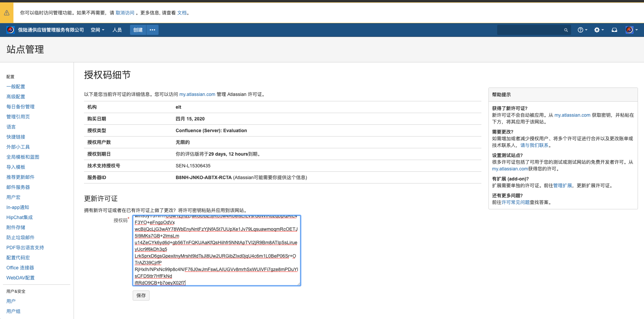This screenshot has height=319, width=644.
Task: Focus the 授权码 license key text area
Action: point(216,251)
